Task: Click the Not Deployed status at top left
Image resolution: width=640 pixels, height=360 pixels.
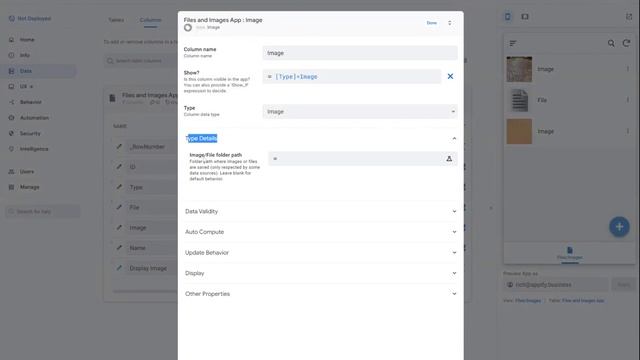Action: [30, 18]
